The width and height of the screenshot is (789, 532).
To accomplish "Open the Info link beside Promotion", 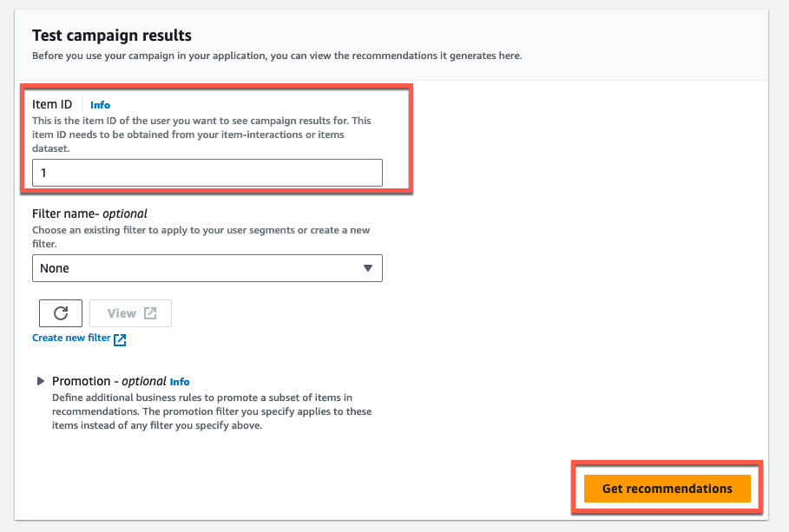I will click(x=180, y=382).
